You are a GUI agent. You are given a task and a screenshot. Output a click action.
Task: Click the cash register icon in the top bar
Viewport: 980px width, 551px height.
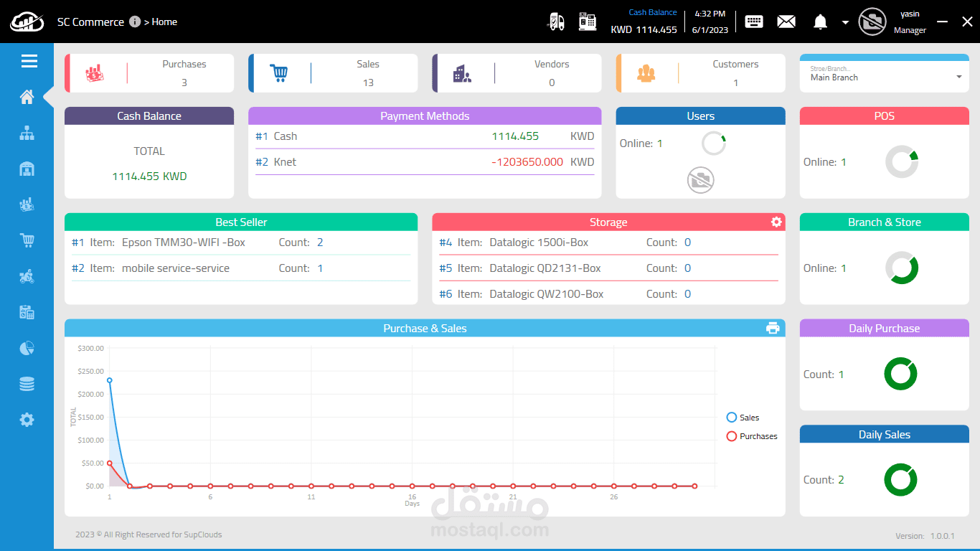point(588,22)
